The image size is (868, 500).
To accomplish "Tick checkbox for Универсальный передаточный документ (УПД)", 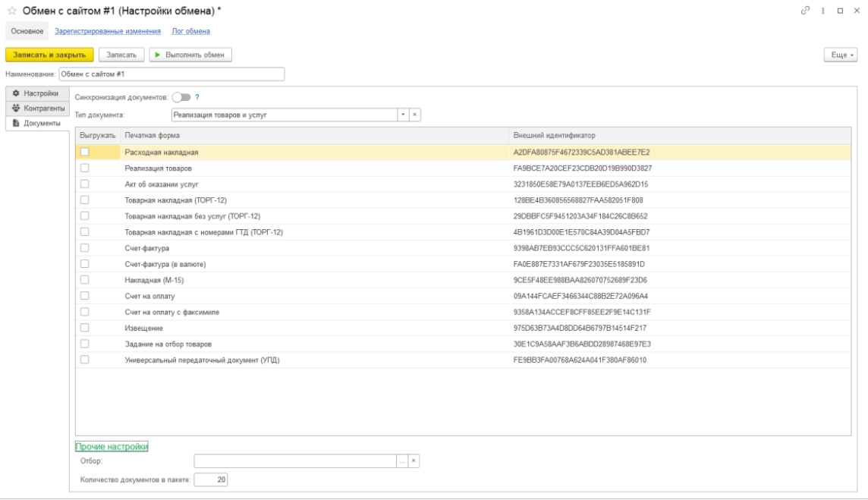I will 85,360.
